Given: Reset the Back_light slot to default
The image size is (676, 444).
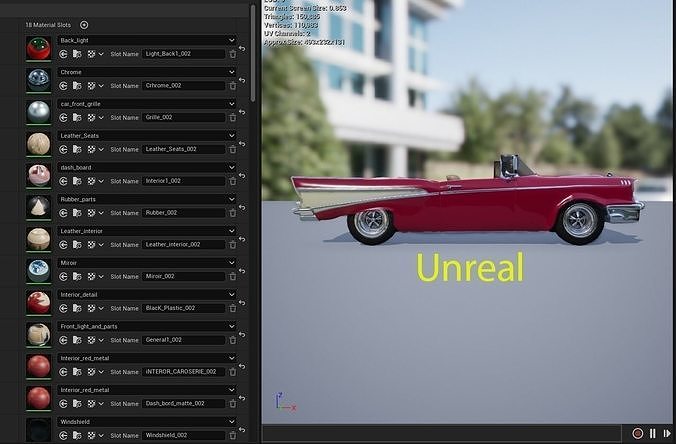Looking at the screenshot, I should click(x=242, y=49).
